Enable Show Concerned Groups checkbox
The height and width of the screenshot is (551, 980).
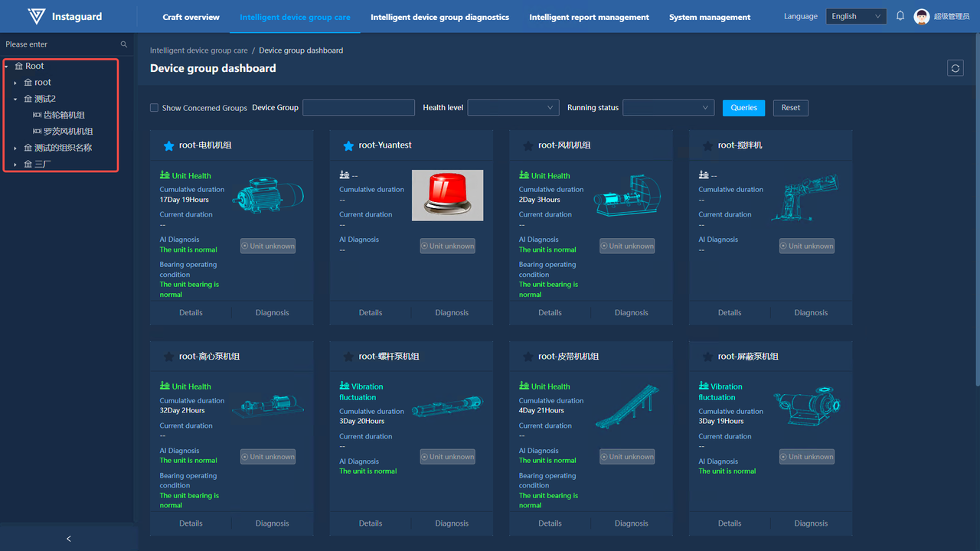(155, 108)
